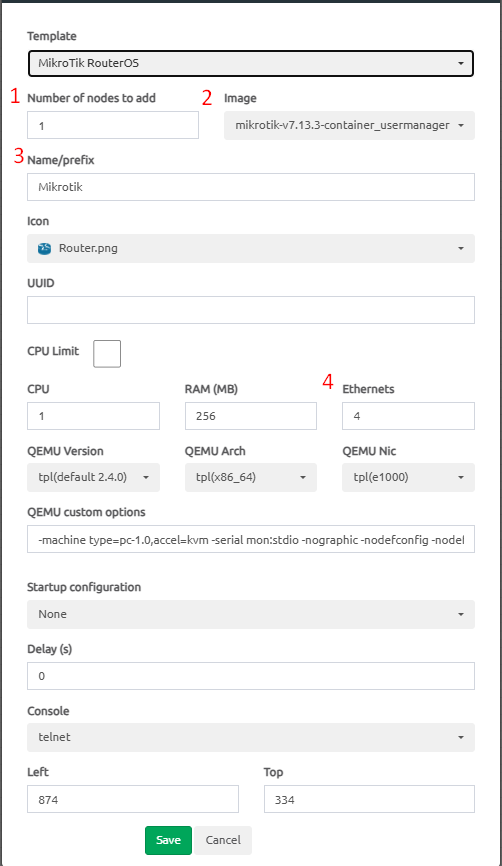Enable the CPU Limit checkbox

coord(107,353)
